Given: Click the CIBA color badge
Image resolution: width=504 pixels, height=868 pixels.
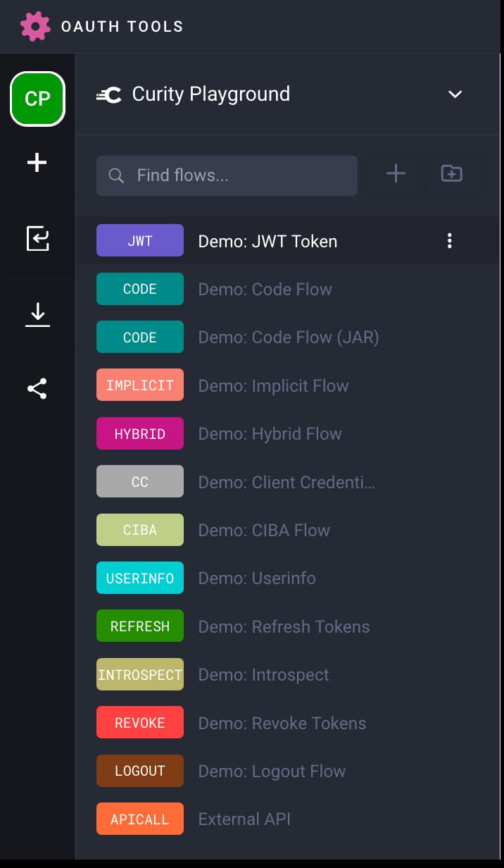Looking at the screenshot, I should click(140, 530).
